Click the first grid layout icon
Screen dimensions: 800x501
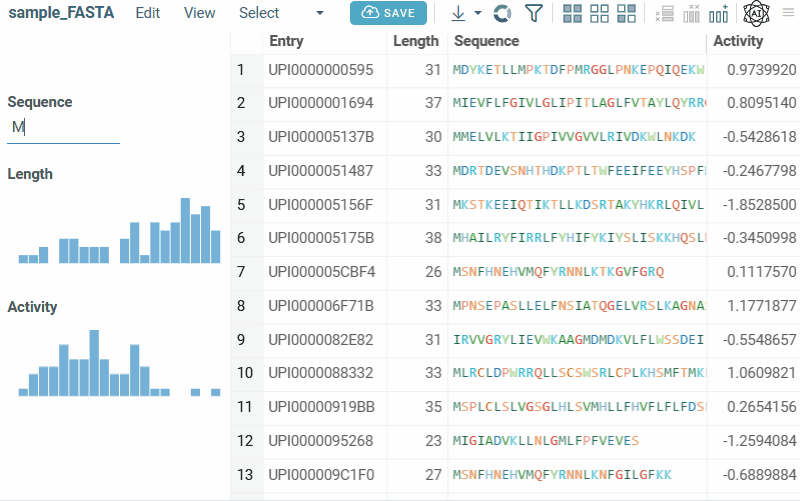coord(573,13)
